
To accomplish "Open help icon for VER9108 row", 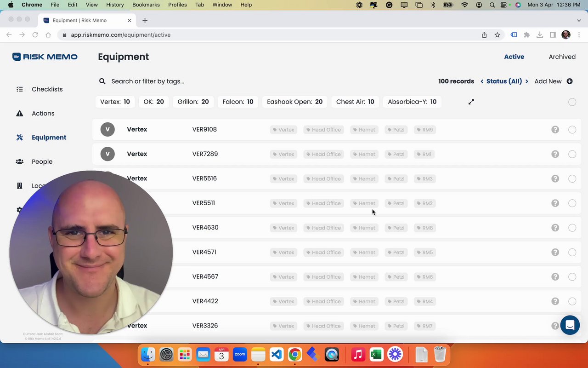I will 555,130.
